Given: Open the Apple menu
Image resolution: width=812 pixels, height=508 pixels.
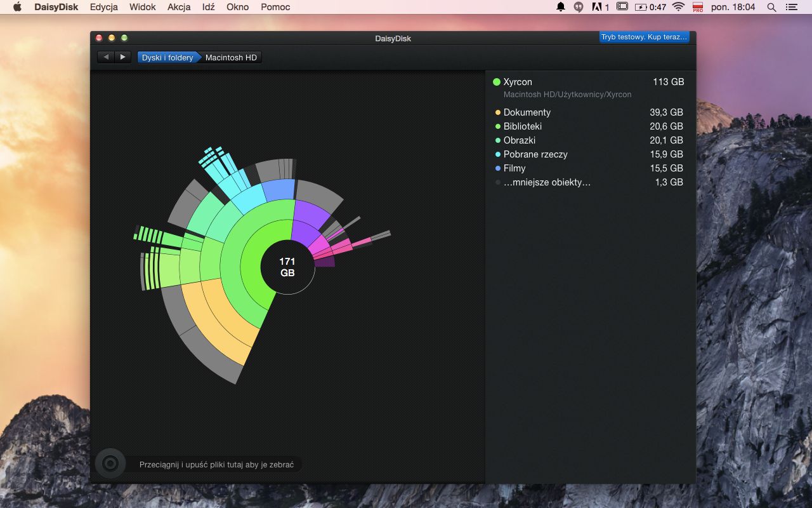Looking at the screenshot, I should 17,7.
